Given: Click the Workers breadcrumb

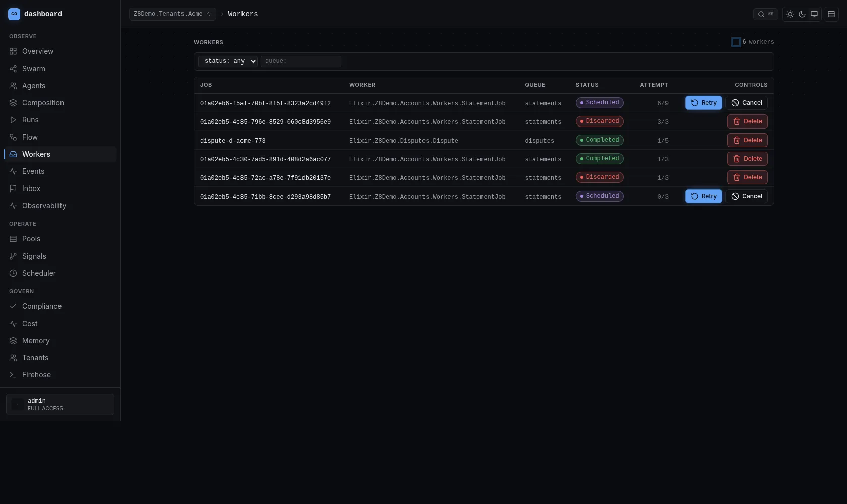Looking at the screenshot, I should 243,14.
